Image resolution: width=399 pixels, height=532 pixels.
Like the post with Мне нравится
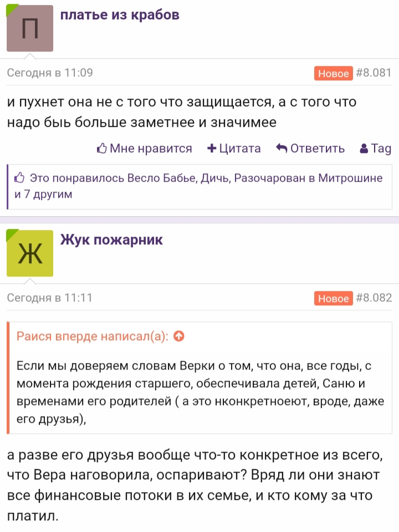coord(145,149)
